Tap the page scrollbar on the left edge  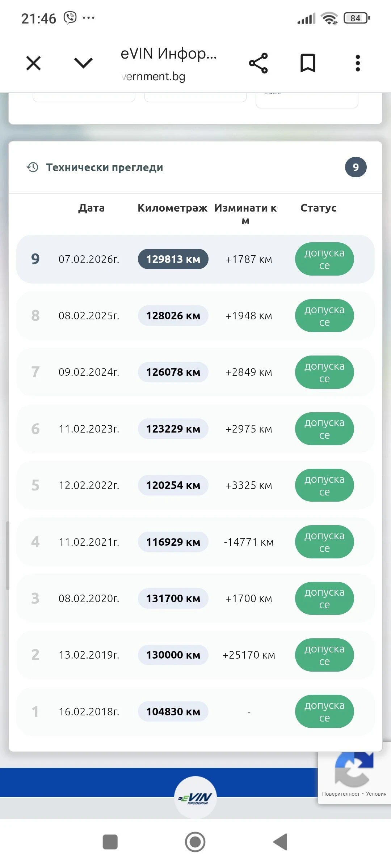pyautogui.click(x=8, y=555)
